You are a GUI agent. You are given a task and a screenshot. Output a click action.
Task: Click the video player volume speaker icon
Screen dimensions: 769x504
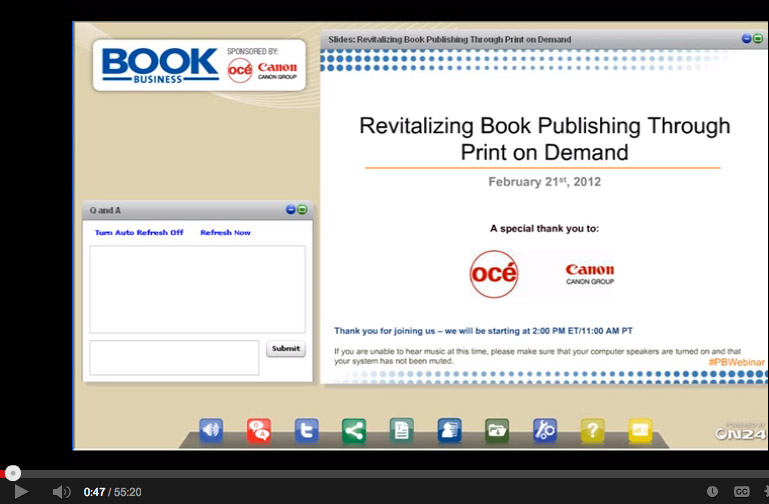pos(61,492)
